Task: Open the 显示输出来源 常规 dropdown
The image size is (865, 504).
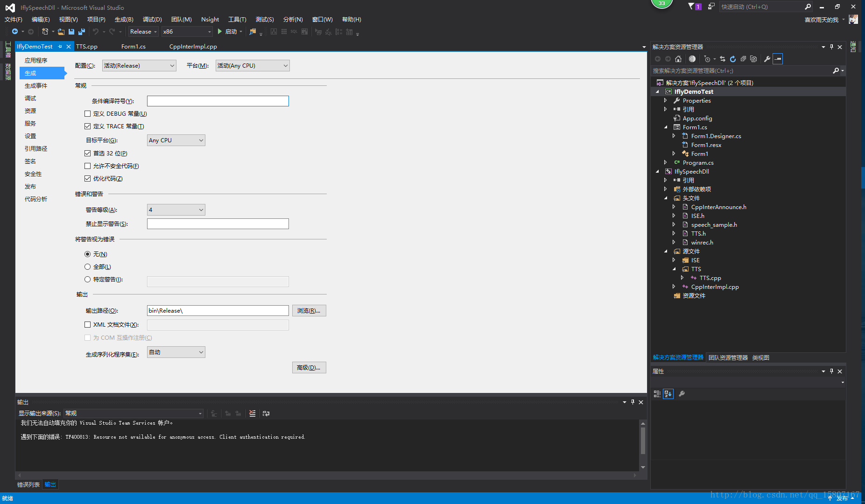Action: point(134,413)
